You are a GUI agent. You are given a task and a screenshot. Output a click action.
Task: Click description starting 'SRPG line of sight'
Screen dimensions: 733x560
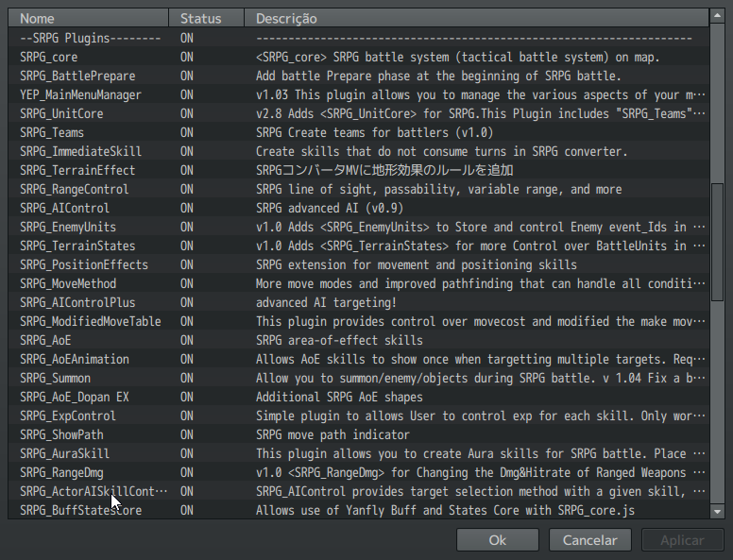(439, 189)
